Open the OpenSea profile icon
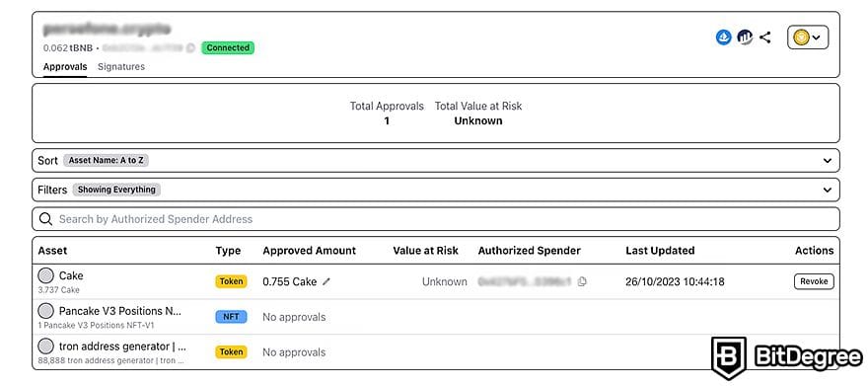 pyautogui.click(x=724, y=38)
